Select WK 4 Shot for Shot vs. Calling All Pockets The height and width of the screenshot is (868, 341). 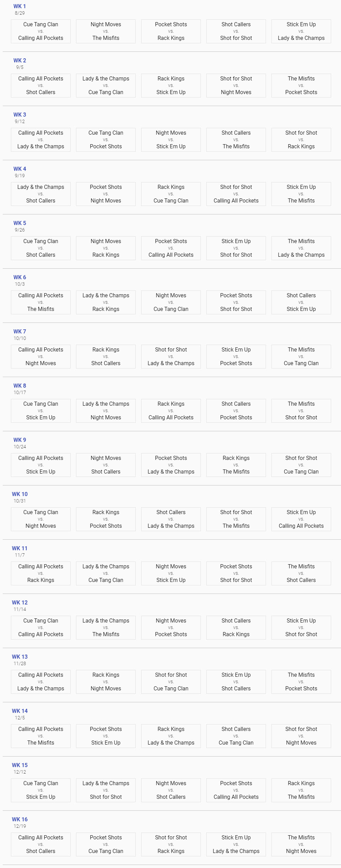[x=236, y=194]
